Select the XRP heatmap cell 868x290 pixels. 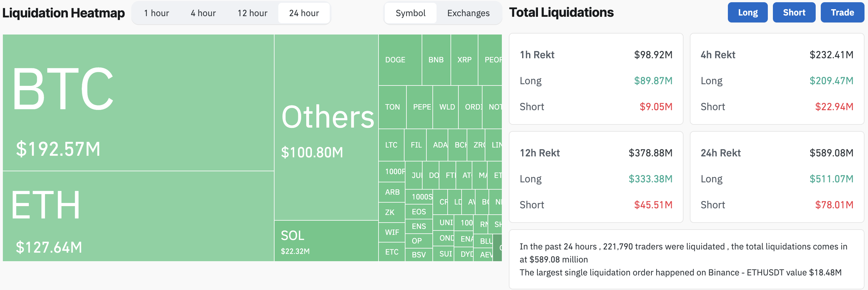[x=464, y=60]
